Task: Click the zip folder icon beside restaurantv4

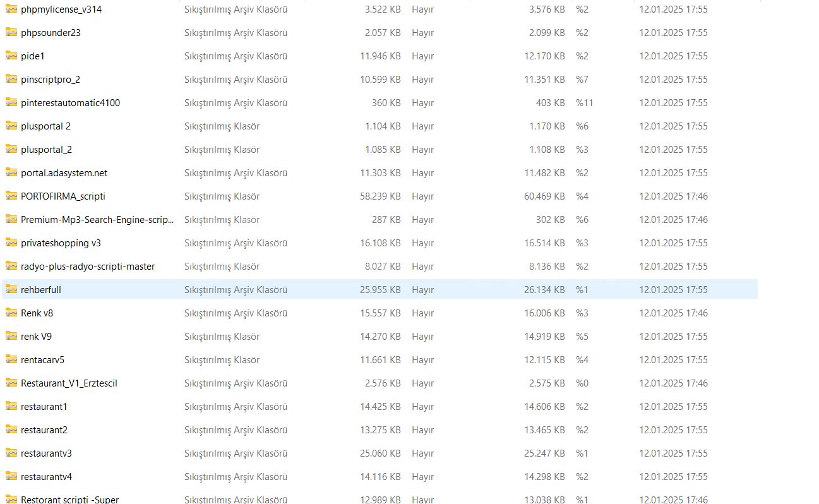Action: click(11, 476)
